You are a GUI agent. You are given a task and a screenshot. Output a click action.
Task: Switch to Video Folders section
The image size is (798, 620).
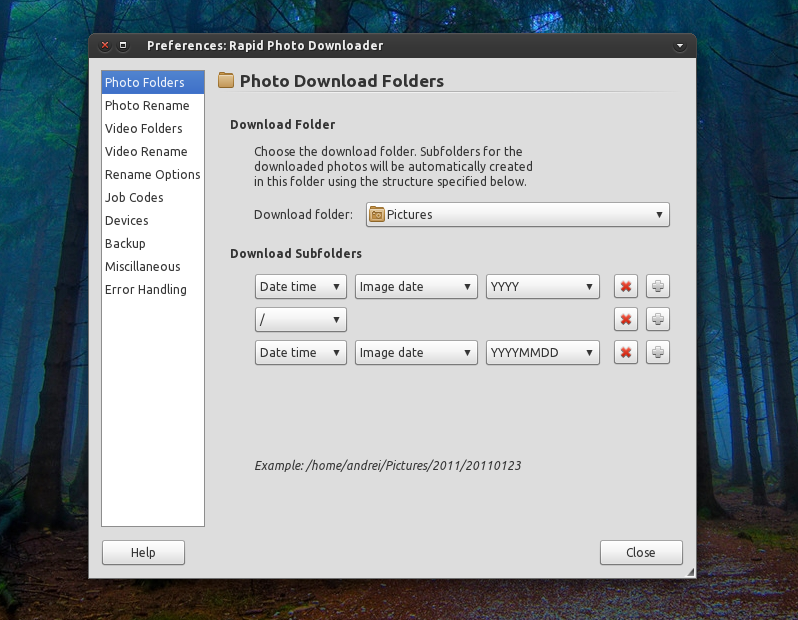coord(153,128)
